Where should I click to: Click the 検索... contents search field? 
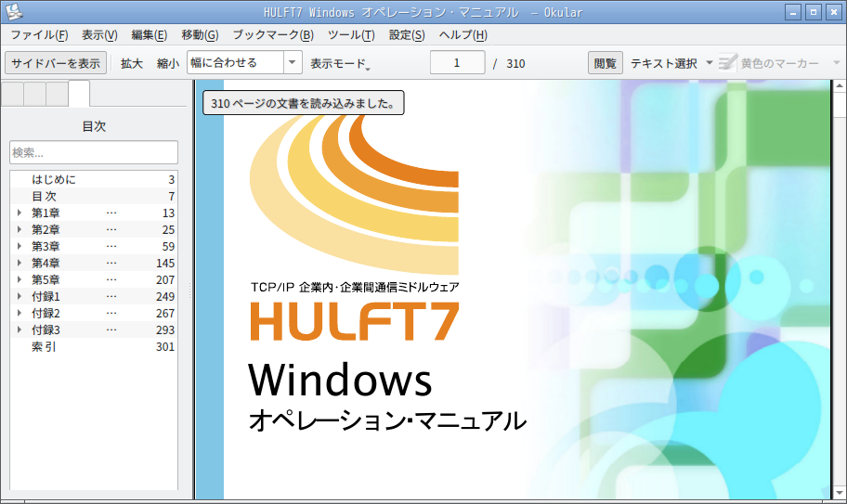pos(94,152)
